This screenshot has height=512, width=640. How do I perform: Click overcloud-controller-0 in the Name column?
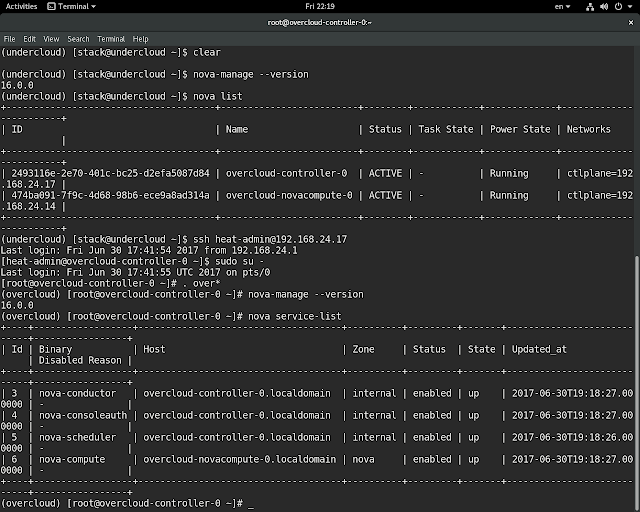[x=287, y=174]
